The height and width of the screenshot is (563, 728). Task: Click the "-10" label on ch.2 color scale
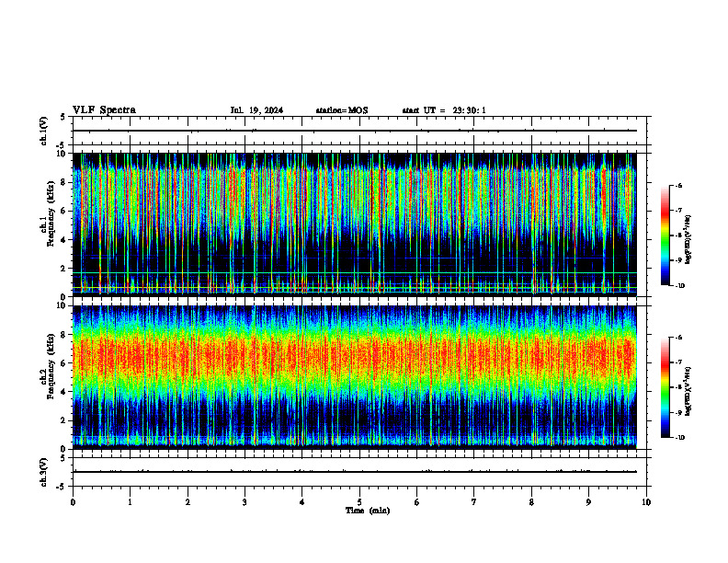coord(679,438)
